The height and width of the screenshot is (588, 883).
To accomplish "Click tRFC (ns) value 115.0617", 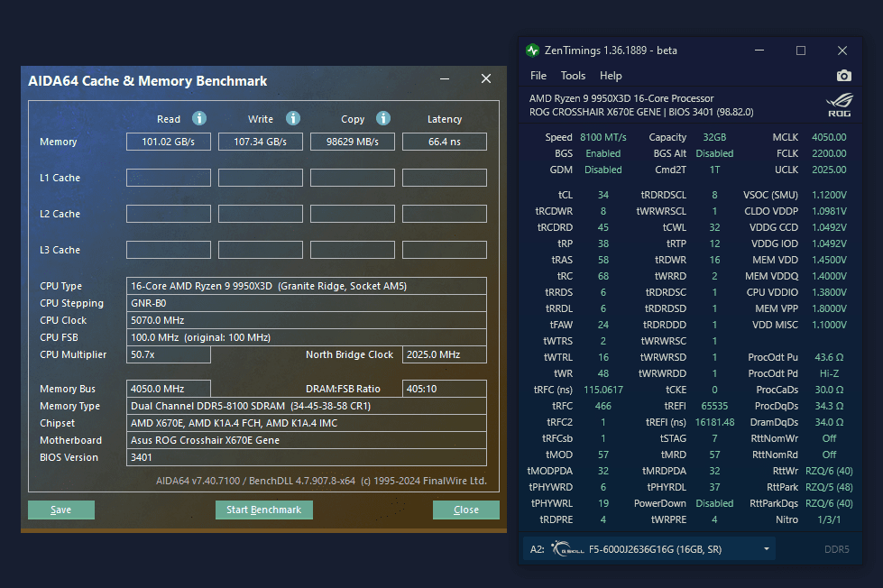I will [x=603, y=390].
